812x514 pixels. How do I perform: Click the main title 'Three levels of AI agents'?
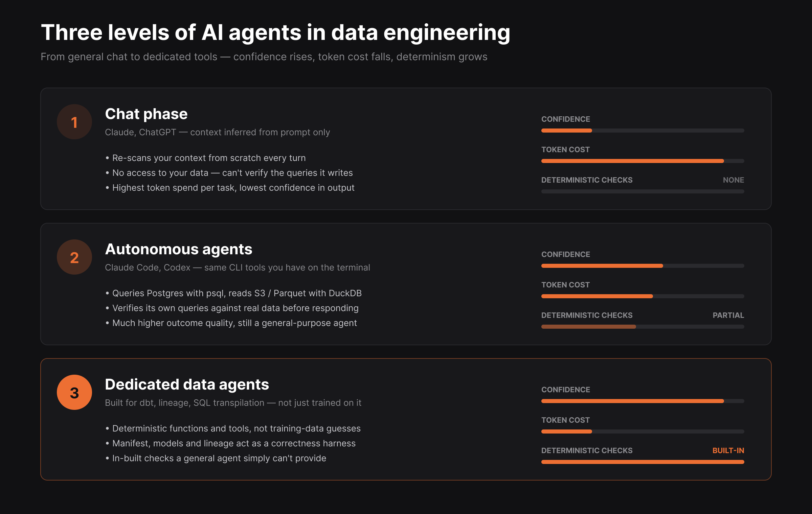275,33
